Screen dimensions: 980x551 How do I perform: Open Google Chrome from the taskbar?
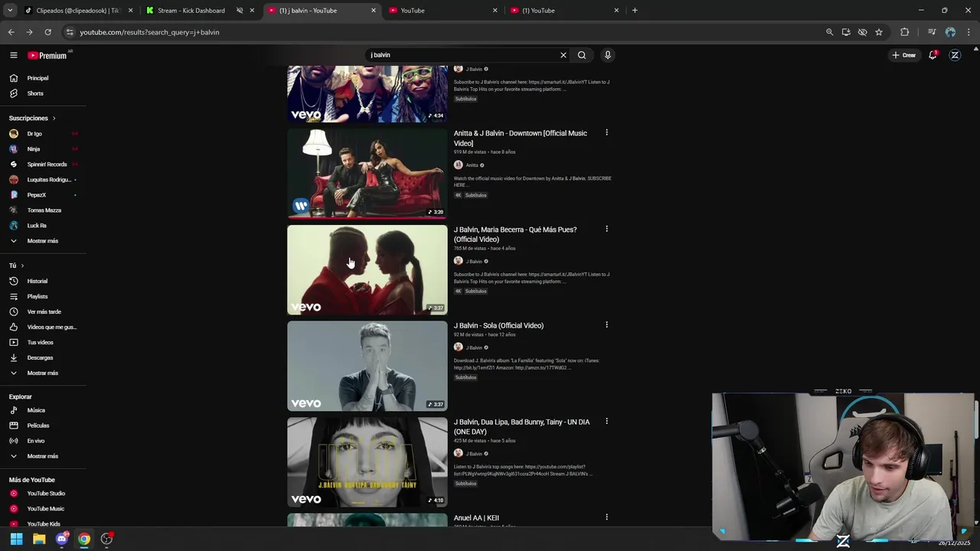[x=84, y=539]
